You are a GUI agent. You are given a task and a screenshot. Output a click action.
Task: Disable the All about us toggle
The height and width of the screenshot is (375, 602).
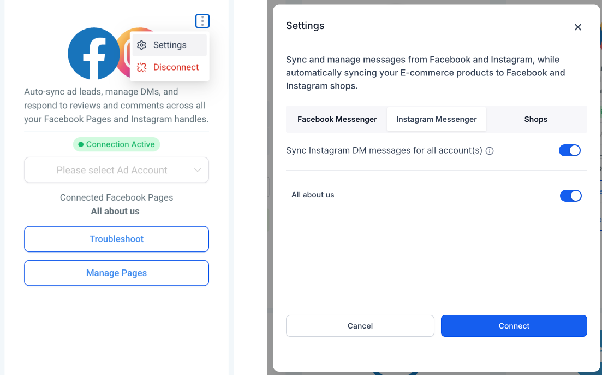tap(571, 196)
